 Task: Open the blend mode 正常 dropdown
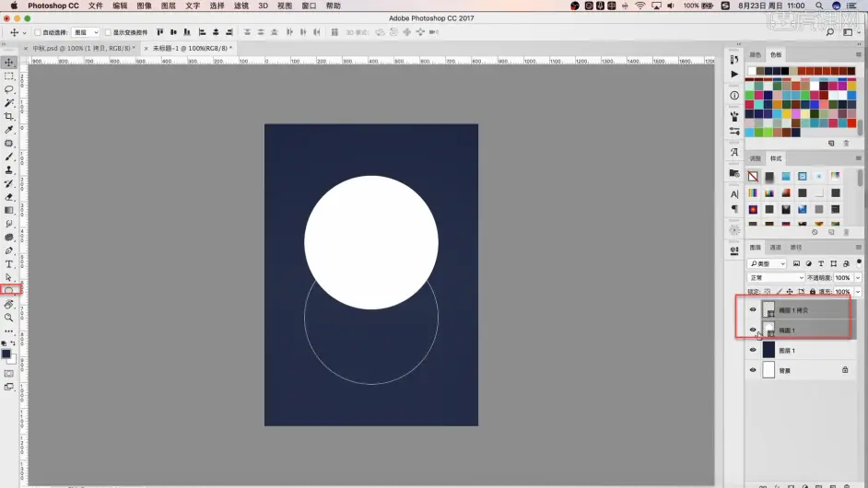tap(776, 278)
